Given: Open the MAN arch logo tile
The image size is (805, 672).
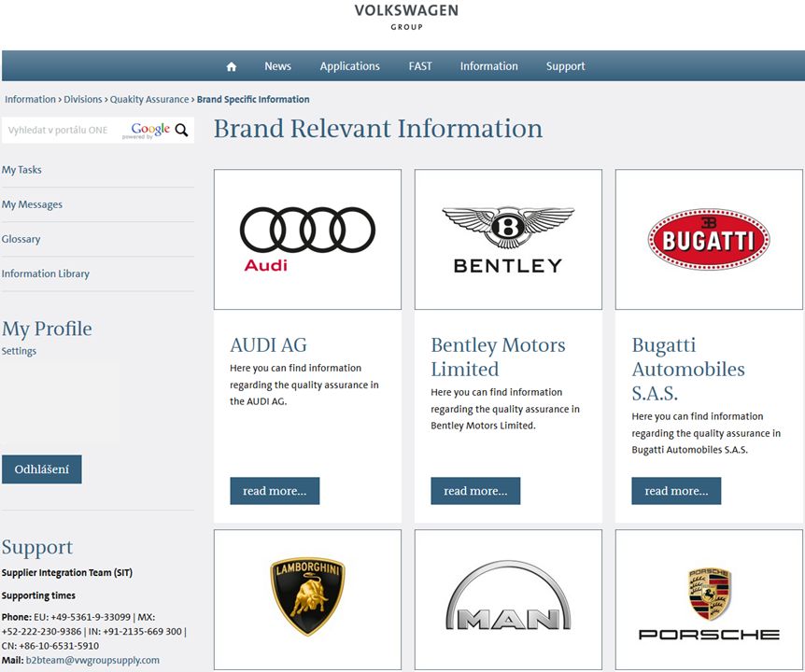Looking at the screenshot, I should pos(508,599).
